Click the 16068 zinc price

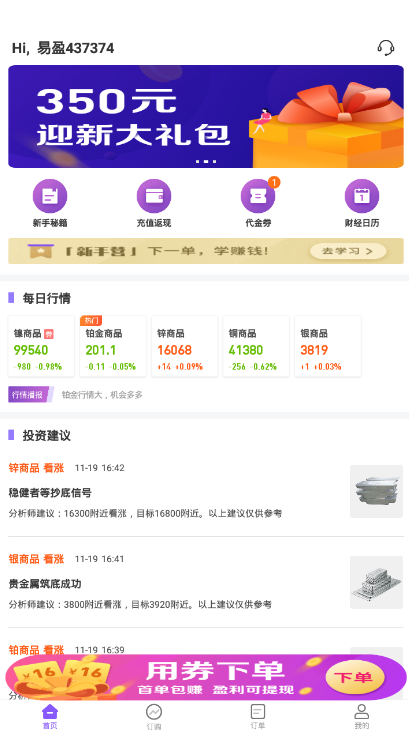point(175,350)
